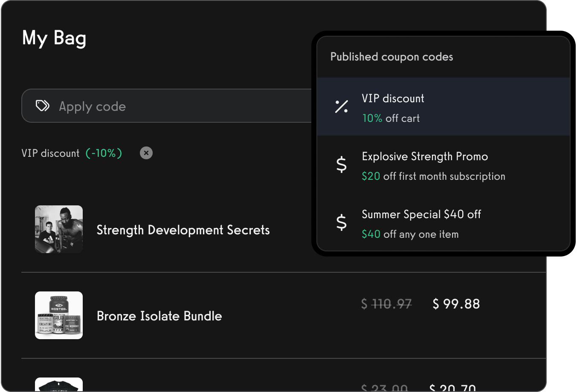Click the partially visible shirt thumbnail at bottom
This screenshot has width=577, height=392.
pos(58,386)
